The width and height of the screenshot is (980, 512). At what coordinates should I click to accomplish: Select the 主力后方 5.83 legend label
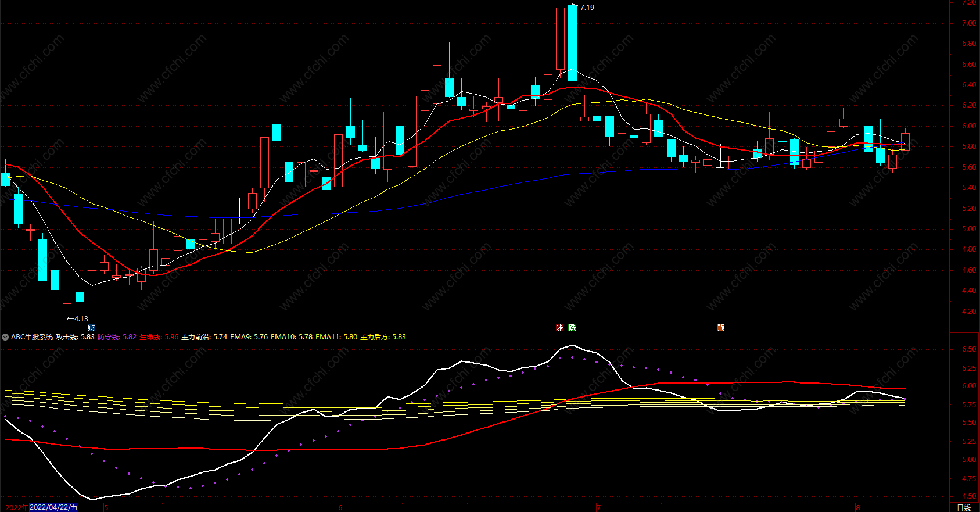coord(383,337)
